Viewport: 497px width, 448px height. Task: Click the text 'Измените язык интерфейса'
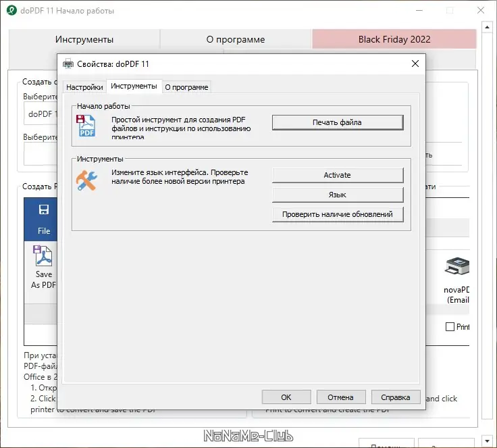[159, 172]
